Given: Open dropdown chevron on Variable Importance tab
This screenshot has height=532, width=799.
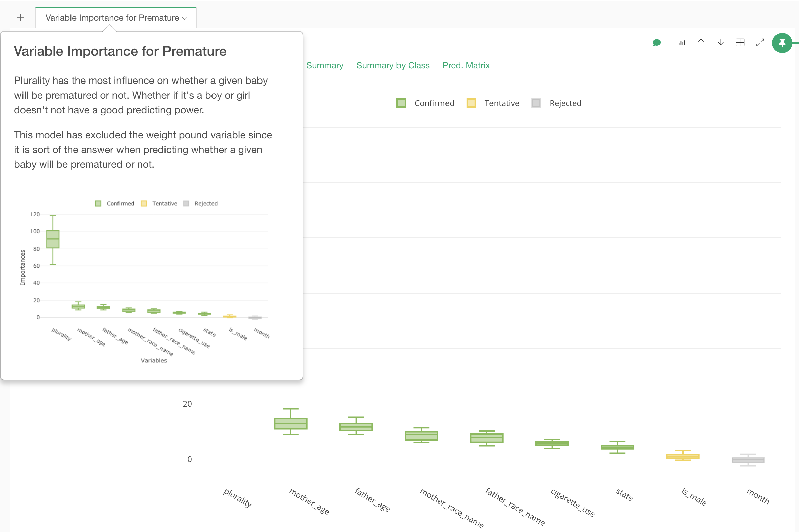Looking at the screenshot, I should (185, 18).
